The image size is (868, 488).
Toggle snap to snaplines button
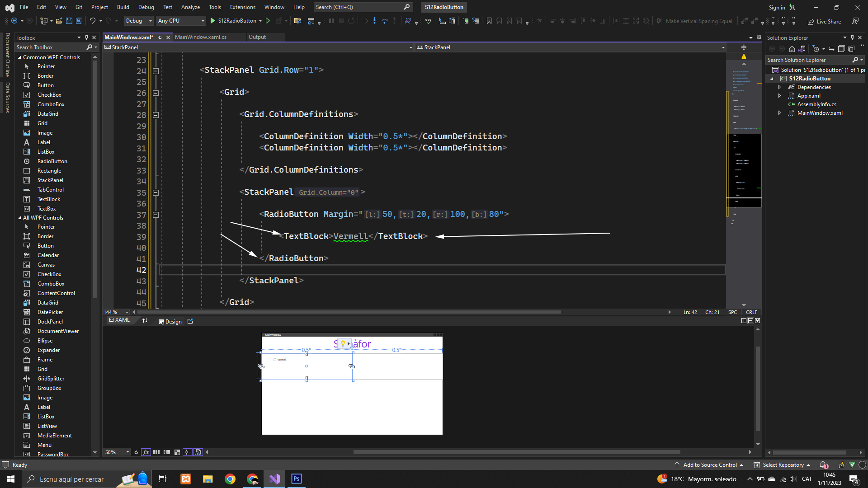187,452
